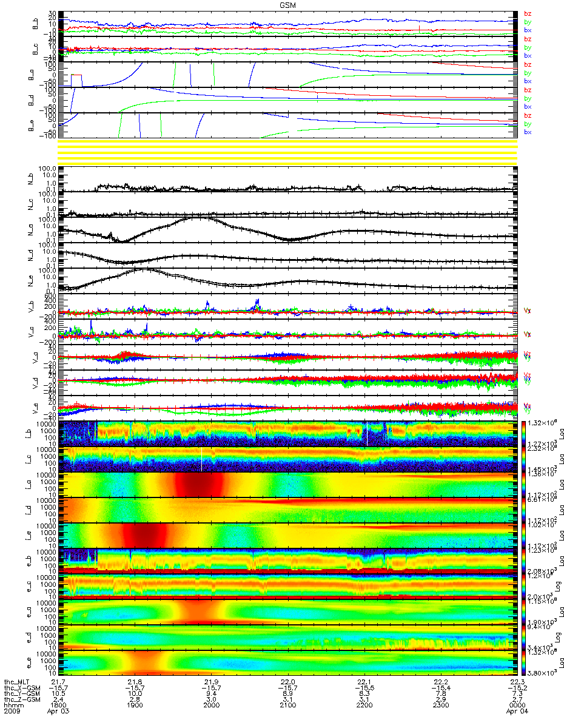564x728 pixels.
Task: Click the green 'by' legend of B_b panel
Action: [x=528, y=22]
